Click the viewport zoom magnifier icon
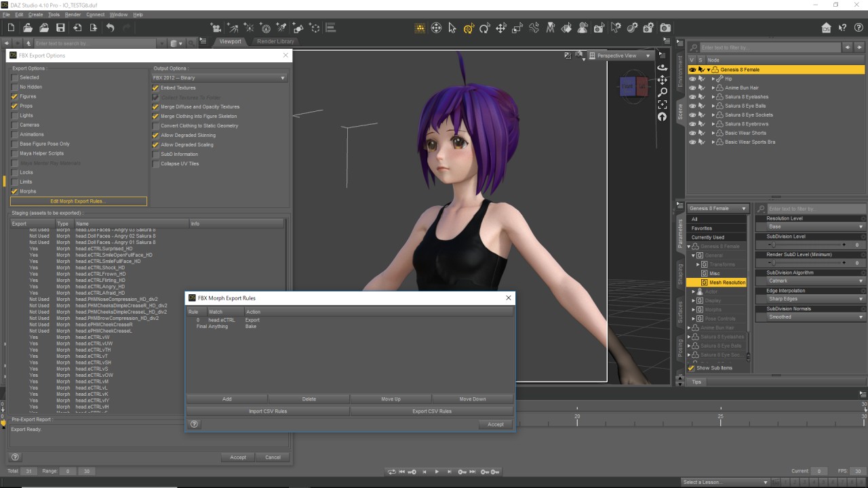The width and height of the screenshot is (868, 488). coord(663,92)
